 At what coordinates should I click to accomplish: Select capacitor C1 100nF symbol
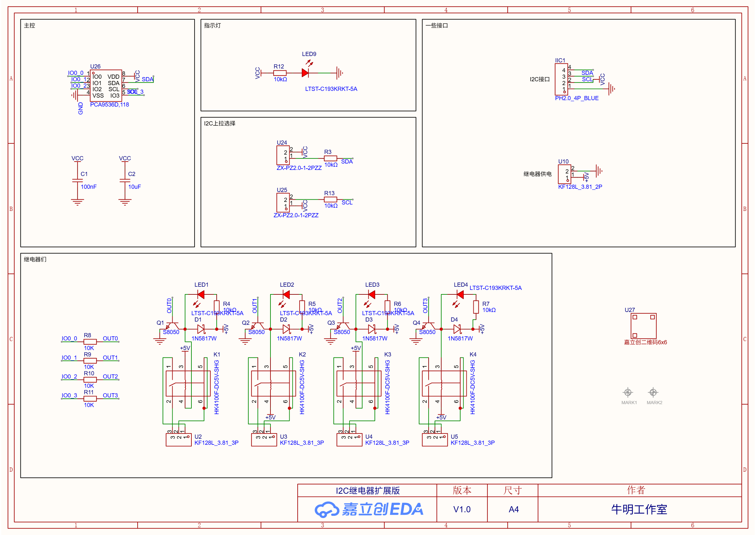coord(77,180)
